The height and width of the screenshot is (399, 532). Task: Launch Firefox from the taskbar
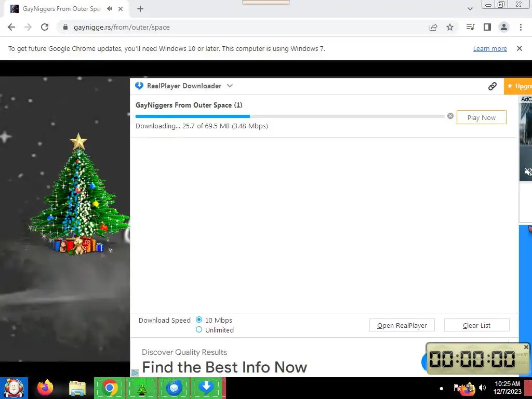tap(45, 388)
